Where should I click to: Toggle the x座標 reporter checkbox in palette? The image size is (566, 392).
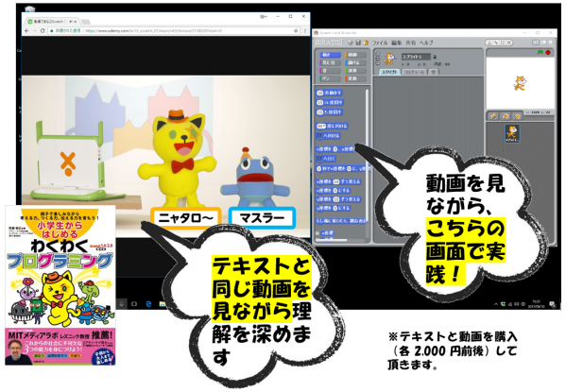coord(317,233)
